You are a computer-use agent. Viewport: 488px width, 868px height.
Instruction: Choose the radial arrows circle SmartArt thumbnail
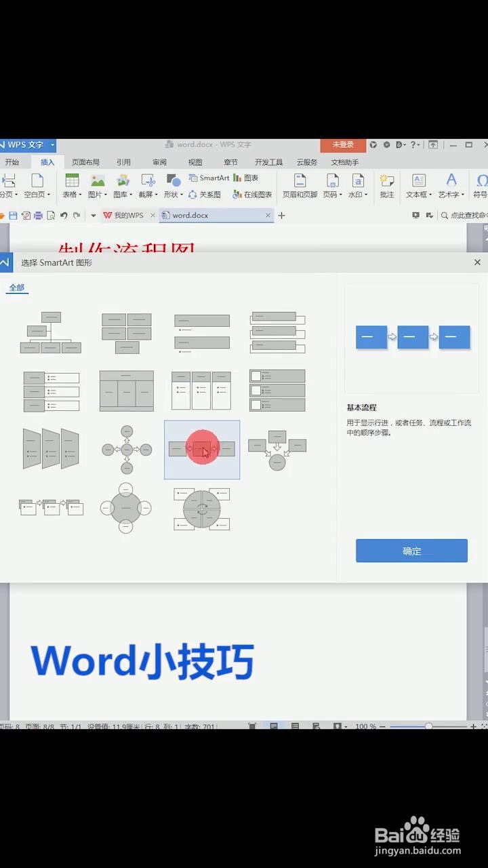tap(127, 450)
